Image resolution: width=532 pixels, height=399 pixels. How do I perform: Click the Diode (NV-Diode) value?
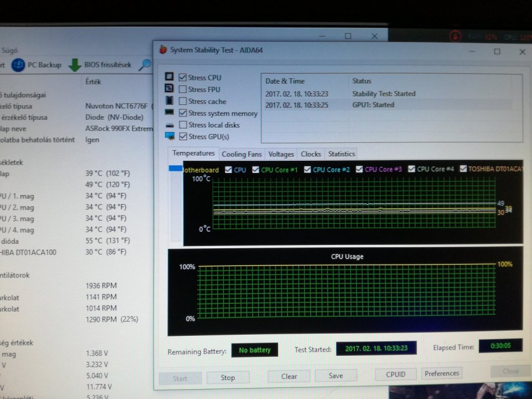[114, 117]
